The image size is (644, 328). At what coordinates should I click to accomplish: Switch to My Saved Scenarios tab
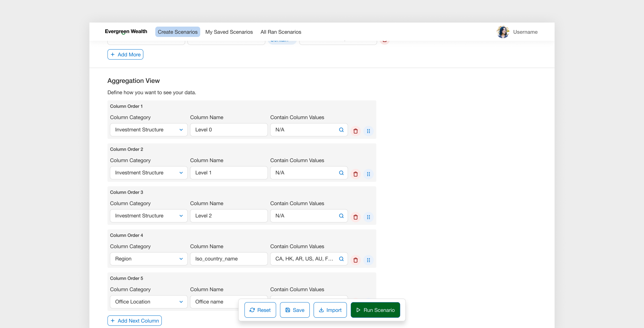229,32
